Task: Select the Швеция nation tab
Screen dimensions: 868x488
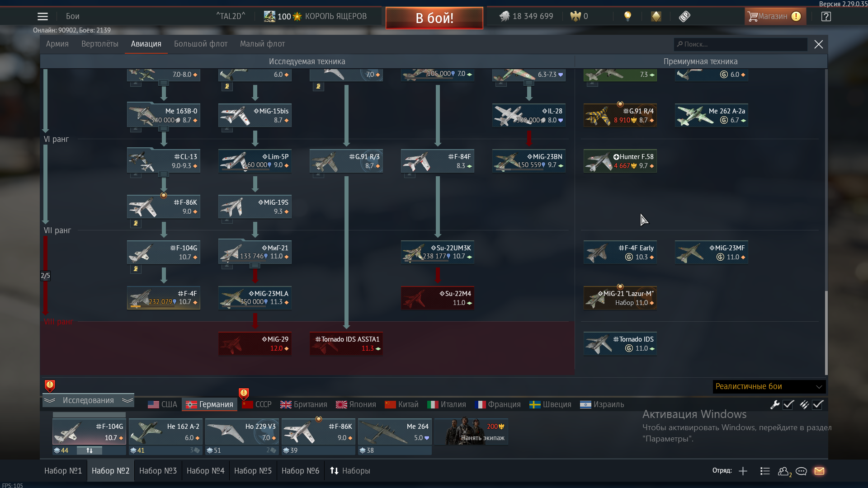Action: tap(550, 404)
